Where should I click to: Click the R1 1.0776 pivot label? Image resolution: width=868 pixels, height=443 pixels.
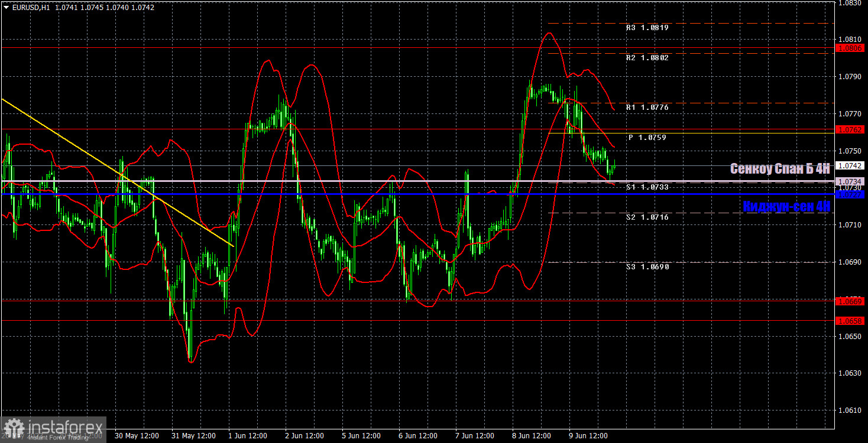pos(647,108)
